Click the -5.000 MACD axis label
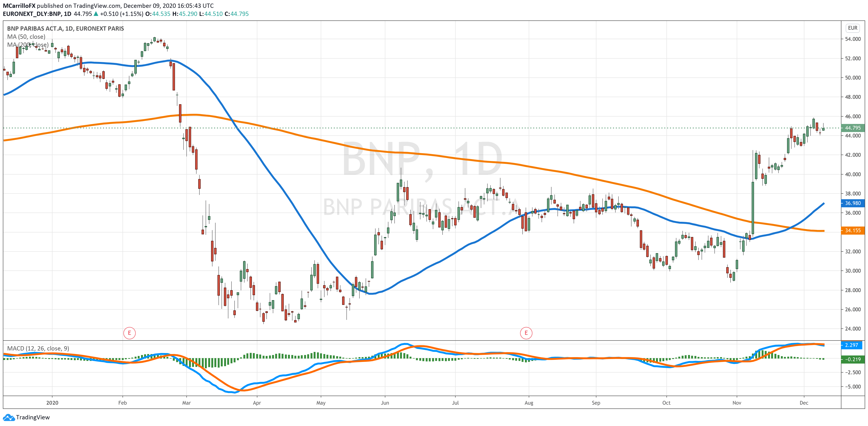 853,387
